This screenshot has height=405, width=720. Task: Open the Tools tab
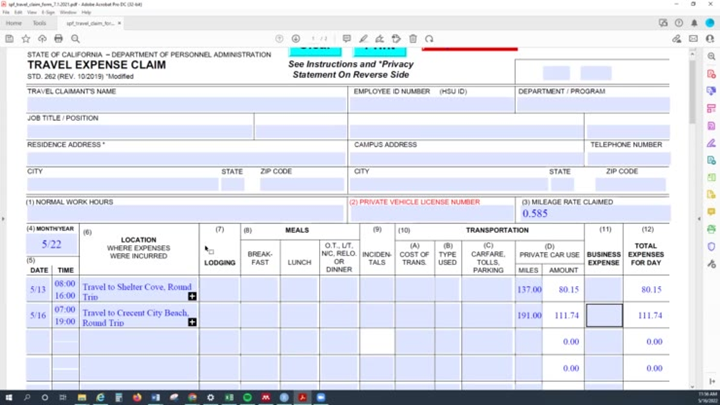point(40,22)
